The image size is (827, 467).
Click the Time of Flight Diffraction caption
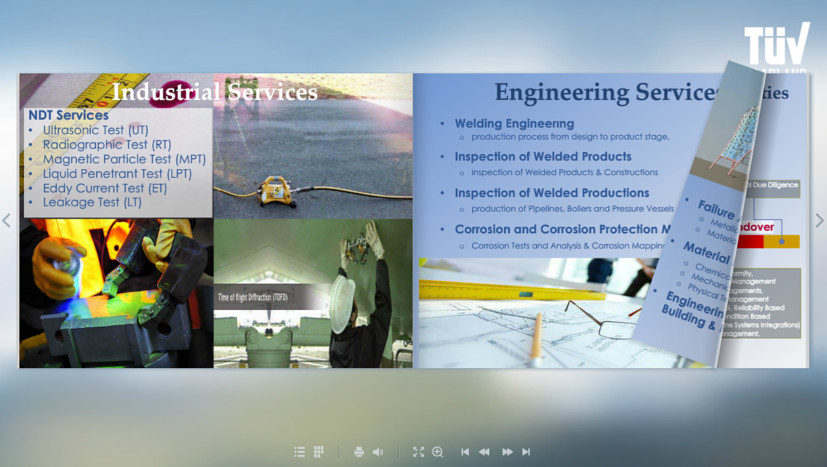253,297
